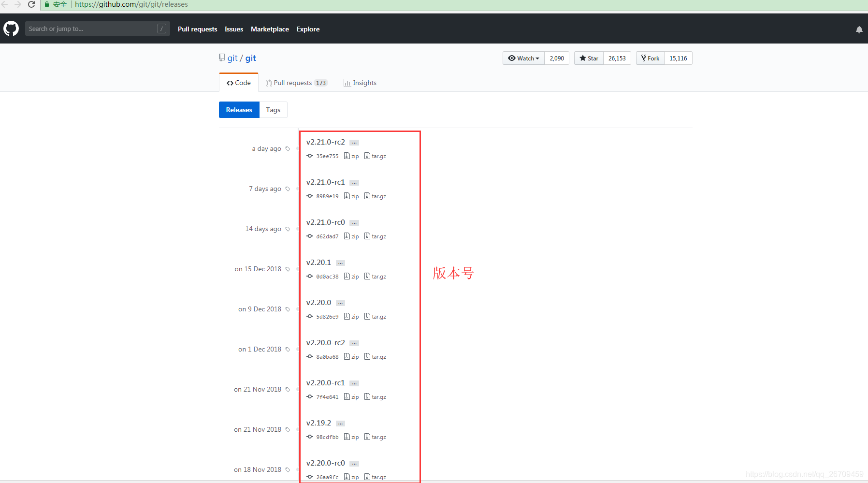The image size is (868, 483).
Task: Focus the 'Search or jump to...' field
Action: point(97,29)
